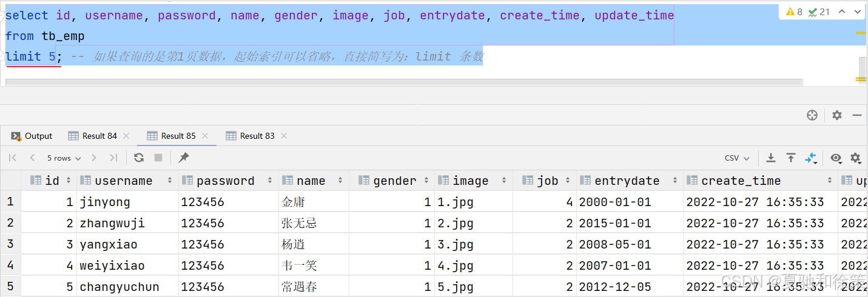Viewport: 868px width, 297px height.
Task: Open tool window gear options
Action: [837, 115]
